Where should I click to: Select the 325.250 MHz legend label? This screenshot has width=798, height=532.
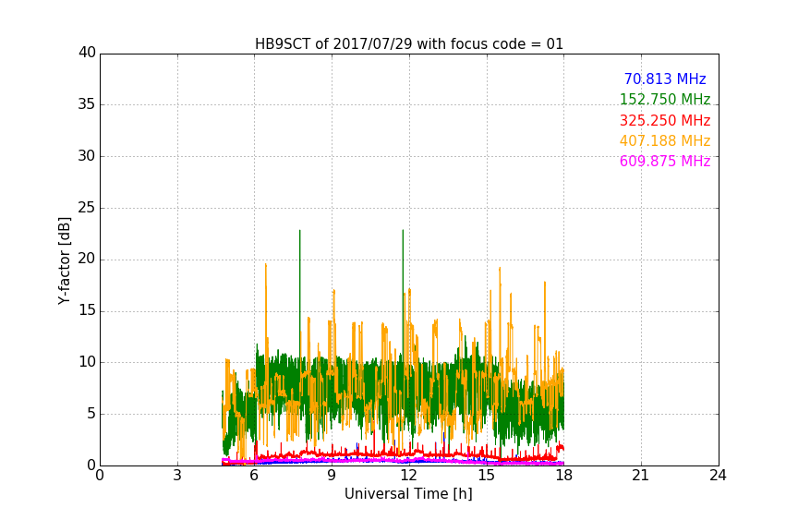click(665, 121)
